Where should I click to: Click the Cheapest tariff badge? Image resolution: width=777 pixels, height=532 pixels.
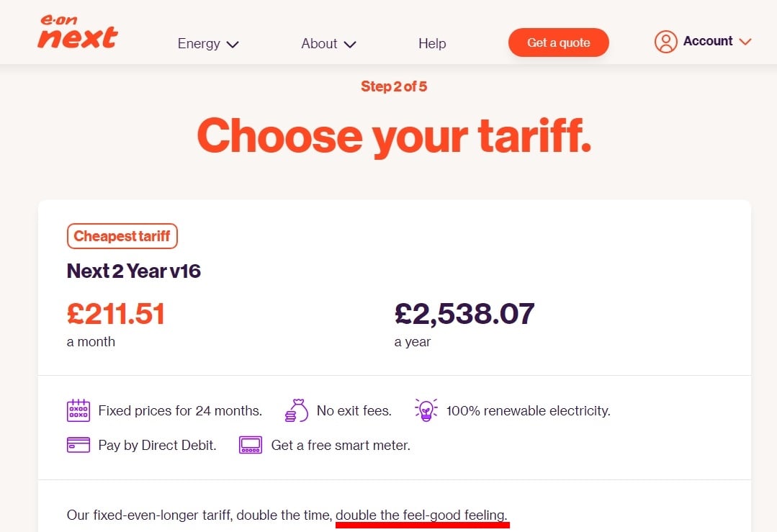122,236
